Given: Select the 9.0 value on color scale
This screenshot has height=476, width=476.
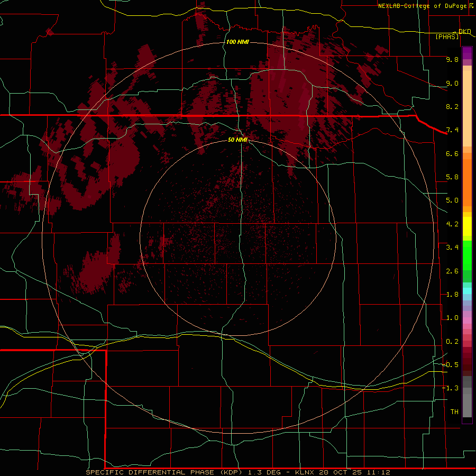Looking at the screenshot, I should pos(452,83).
